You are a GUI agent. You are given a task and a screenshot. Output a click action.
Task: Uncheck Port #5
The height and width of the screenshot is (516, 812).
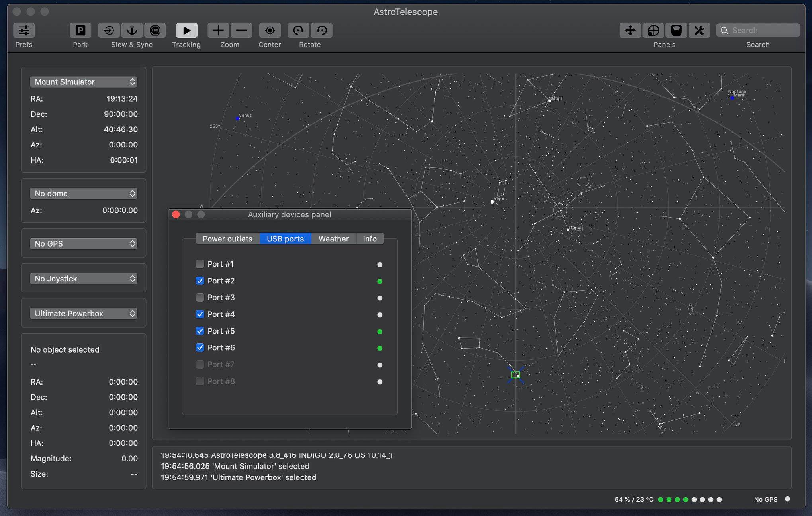coord(200,331)
